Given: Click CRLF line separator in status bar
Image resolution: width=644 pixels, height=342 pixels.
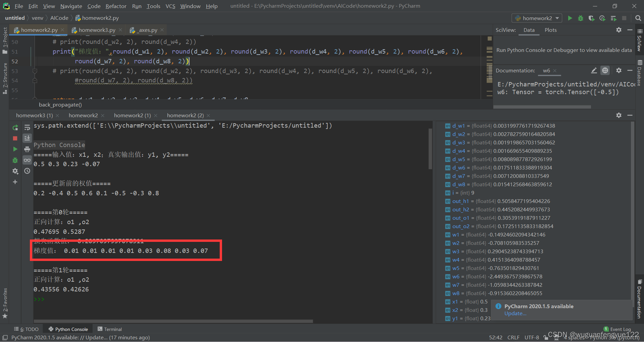Looking at the screenshot, I should click(513, 337).
